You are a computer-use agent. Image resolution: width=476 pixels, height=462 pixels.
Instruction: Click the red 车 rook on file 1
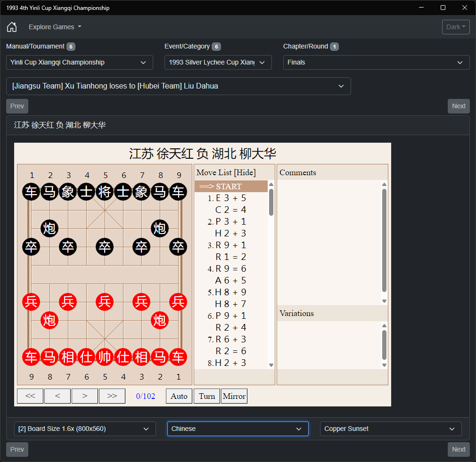(x=178, y=357)
